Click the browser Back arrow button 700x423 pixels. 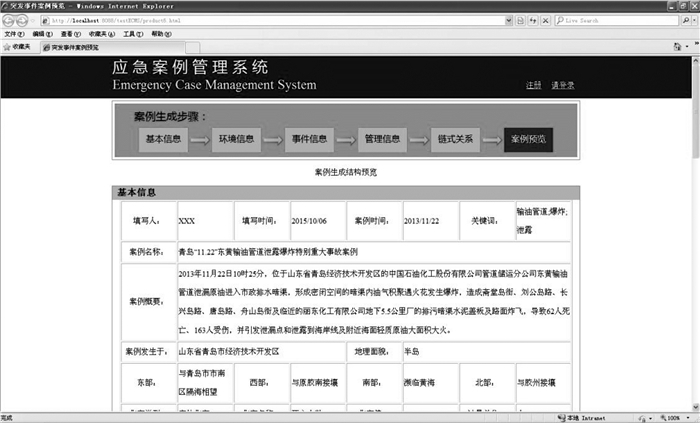click(10, 19)
